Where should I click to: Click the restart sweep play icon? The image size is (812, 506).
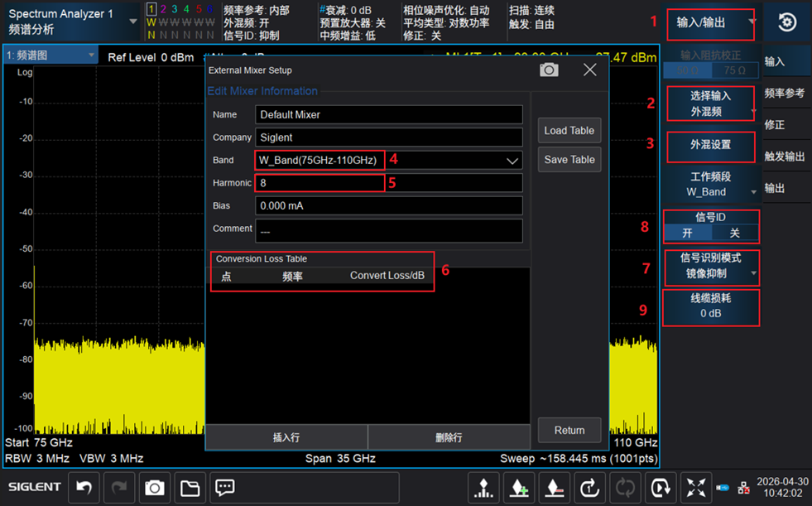coord(661,487)
